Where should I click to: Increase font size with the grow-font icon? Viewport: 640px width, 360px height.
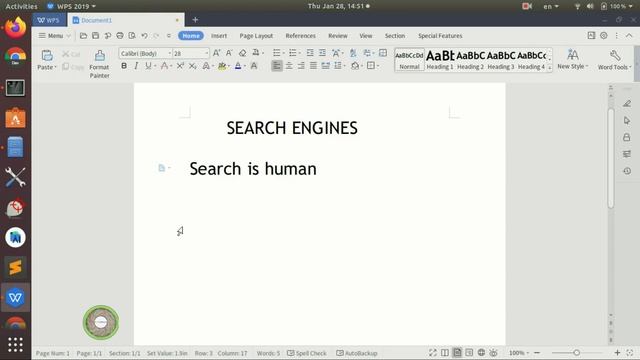click(x=217, y=53)
